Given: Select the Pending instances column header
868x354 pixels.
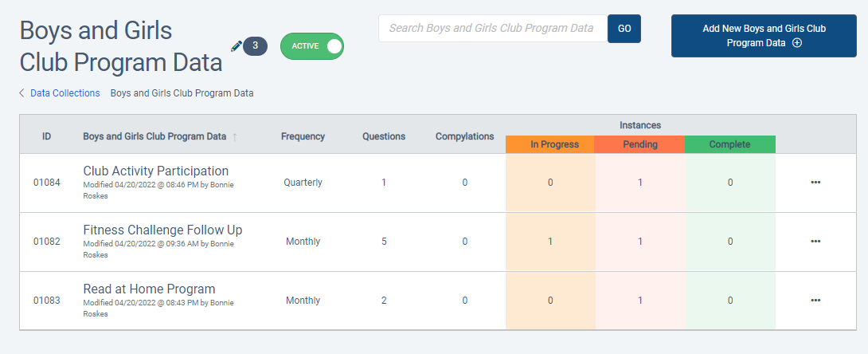Looking at the screenshot, I should pos(639,144).
